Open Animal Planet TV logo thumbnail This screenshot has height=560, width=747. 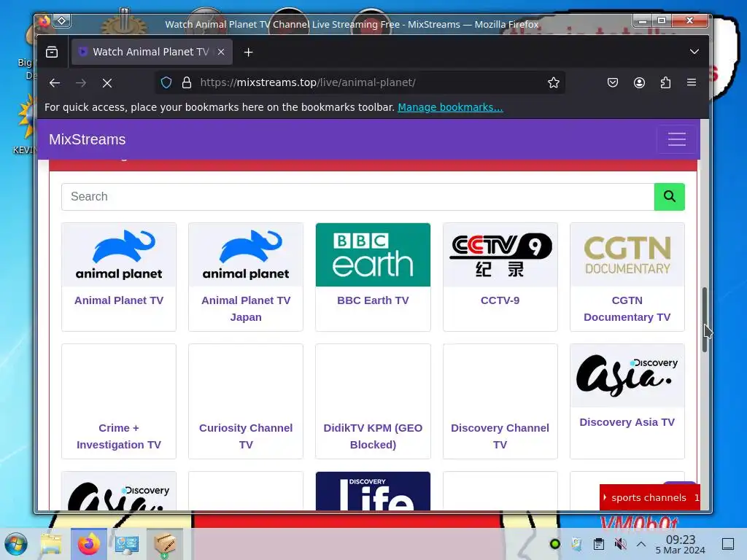(x=119, y=254)
